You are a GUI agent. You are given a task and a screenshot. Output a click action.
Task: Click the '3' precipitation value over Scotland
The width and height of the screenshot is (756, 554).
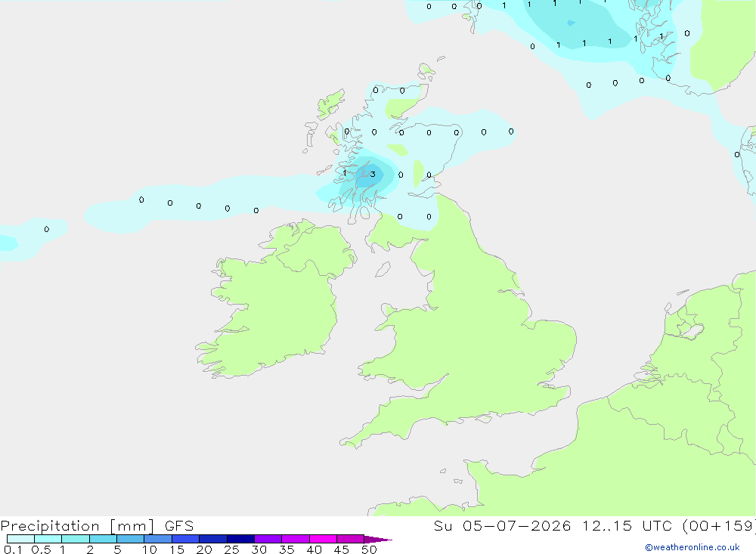point(373,174)
